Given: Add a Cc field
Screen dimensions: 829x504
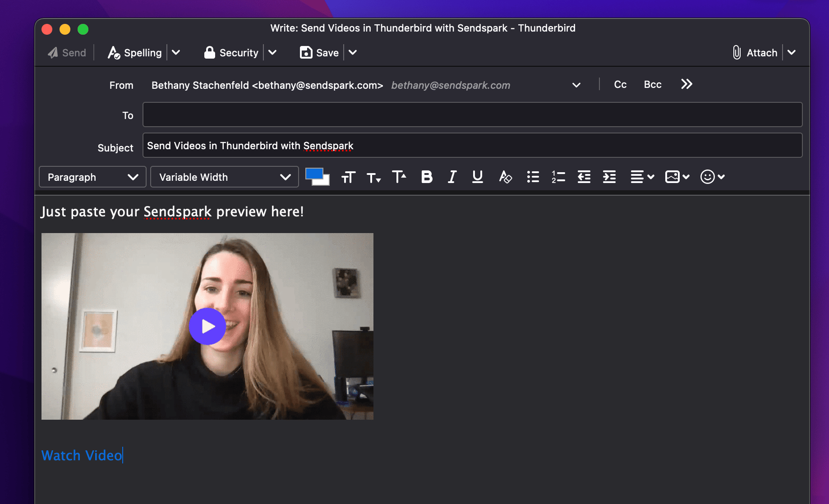Looking at the screenshot, I should (620, 85).
